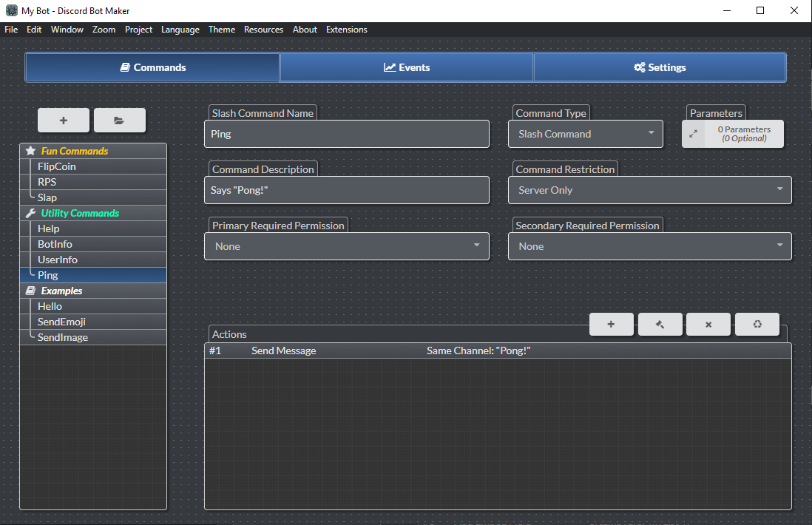Open the Edit menu

pyautogui.click(x=34, y=30)
